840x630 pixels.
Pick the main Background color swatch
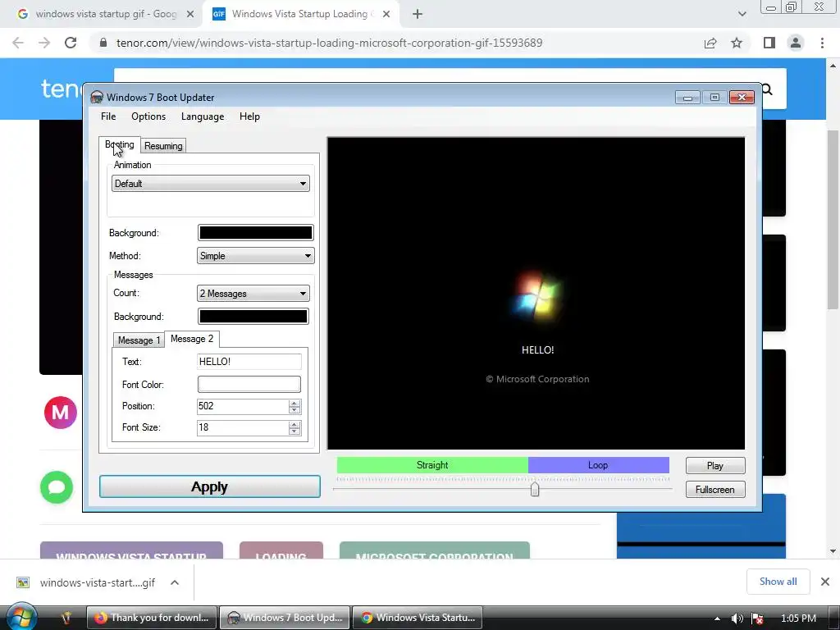(256, 232)
